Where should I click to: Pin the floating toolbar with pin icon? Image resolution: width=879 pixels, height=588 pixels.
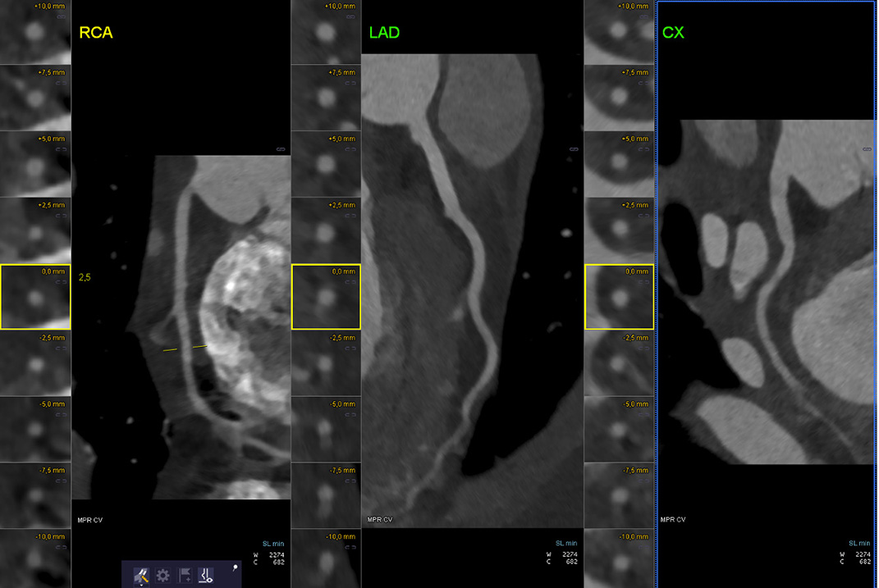(235, 567)
